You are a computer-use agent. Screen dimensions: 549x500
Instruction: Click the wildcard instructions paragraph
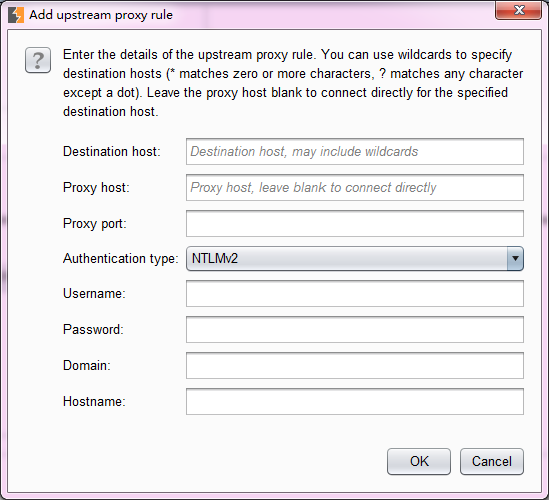(x=293, y=83)
